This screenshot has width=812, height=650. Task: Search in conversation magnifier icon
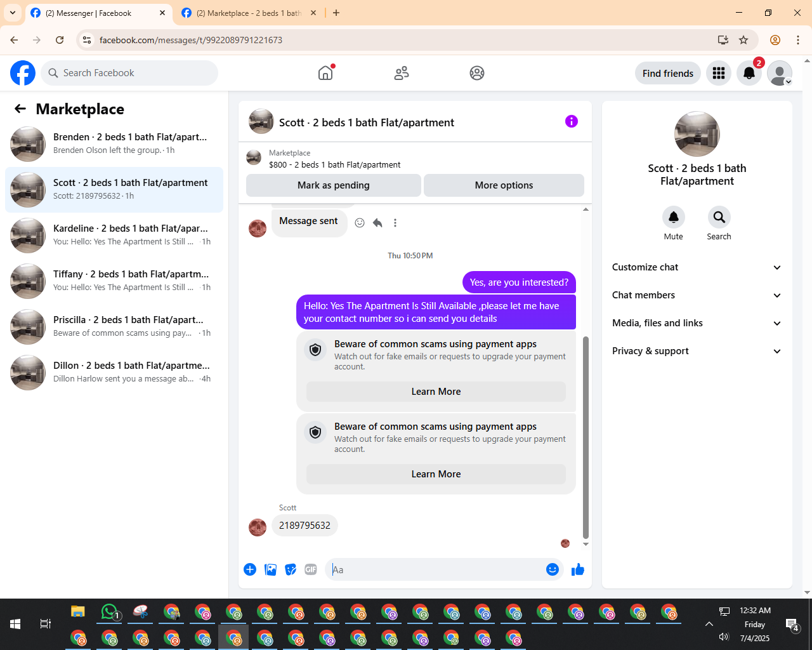(719, 217)
